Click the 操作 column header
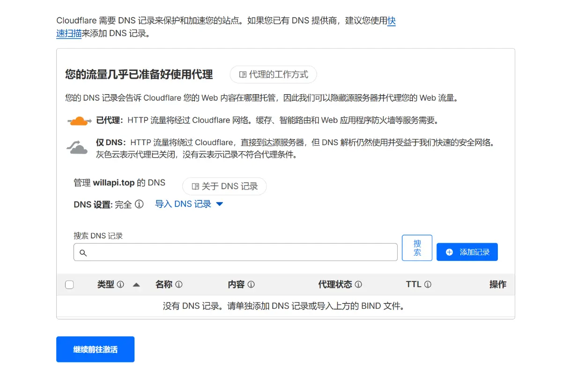Viewport: 562px width, 392px height. point(497,284)
